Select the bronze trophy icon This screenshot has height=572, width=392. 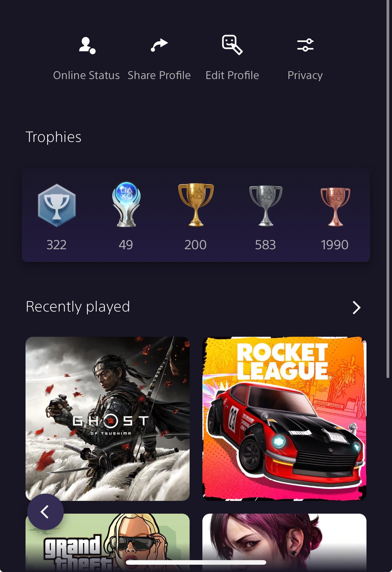point(335,207)
